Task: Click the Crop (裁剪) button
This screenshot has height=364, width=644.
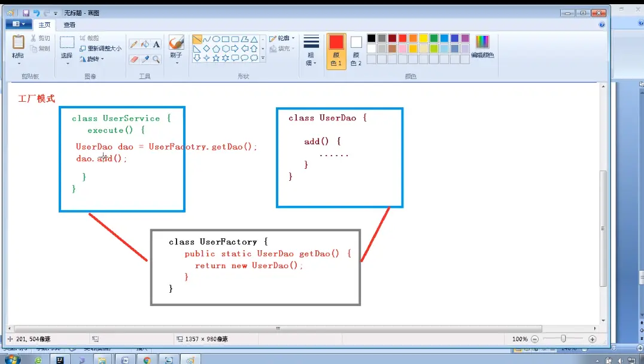Action: 90,38
